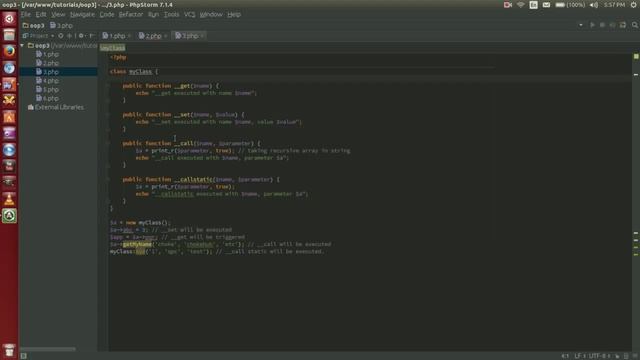
Task: Open the Tools menu
Action: coord(171,14)
